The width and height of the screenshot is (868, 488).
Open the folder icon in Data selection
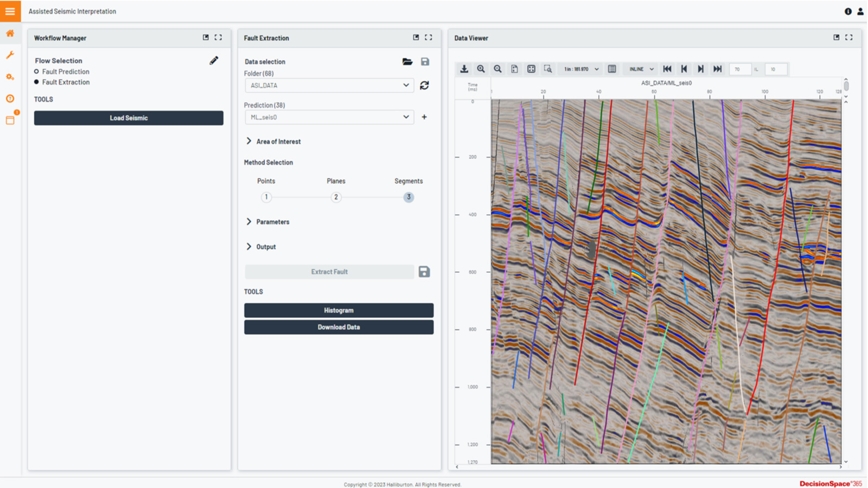[407, 62]
